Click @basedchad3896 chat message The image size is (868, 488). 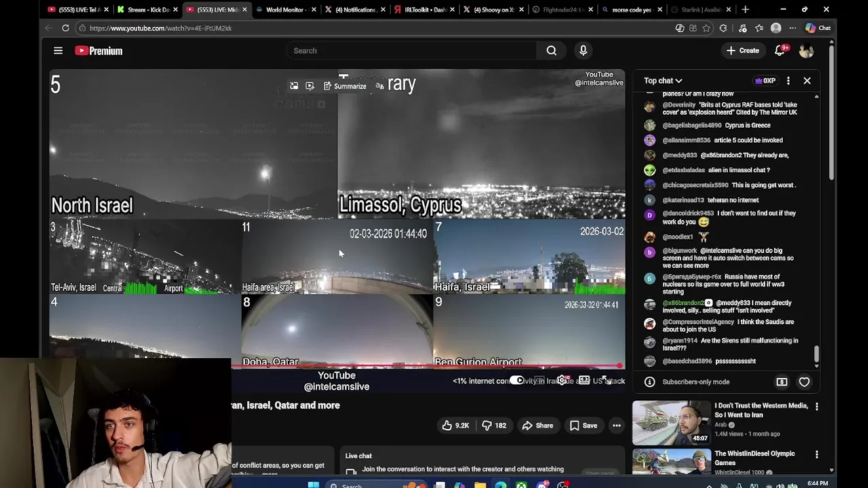coord(709,362)
